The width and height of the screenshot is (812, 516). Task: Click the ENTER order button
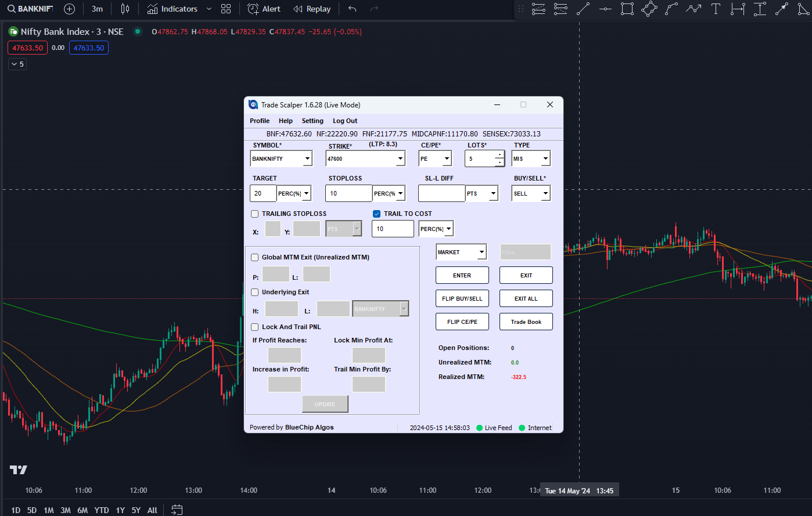pyautogui.click(x=462, y=275)
